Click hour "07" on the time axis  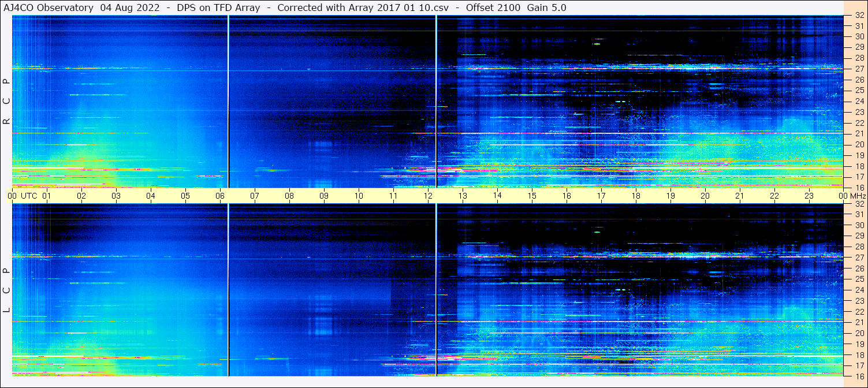[x=255, y=196]
